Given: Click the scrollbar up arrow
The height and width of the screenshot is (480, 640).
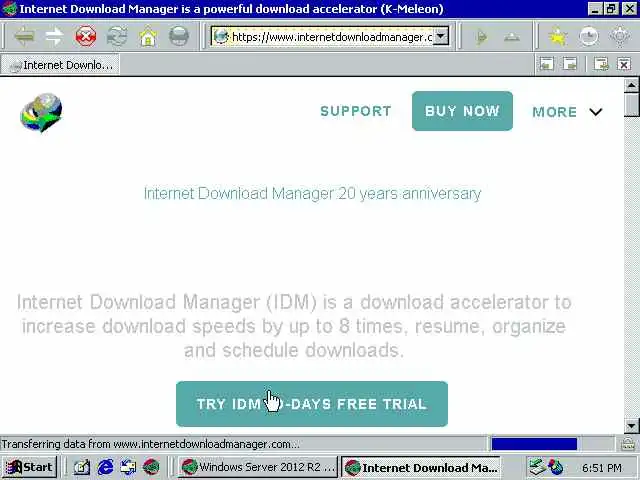Looking at the screenshot, I should click(x=631, y=85).
